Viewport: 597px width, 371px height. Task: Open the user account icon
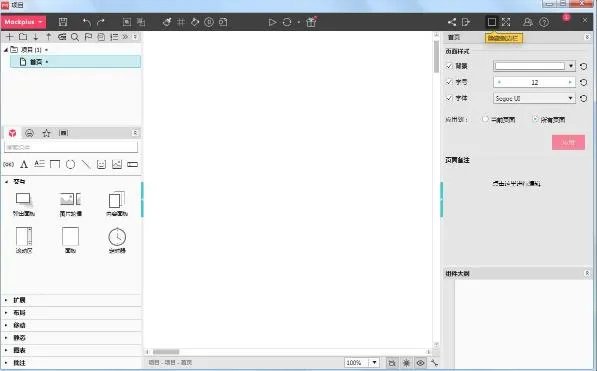point(528,22)
